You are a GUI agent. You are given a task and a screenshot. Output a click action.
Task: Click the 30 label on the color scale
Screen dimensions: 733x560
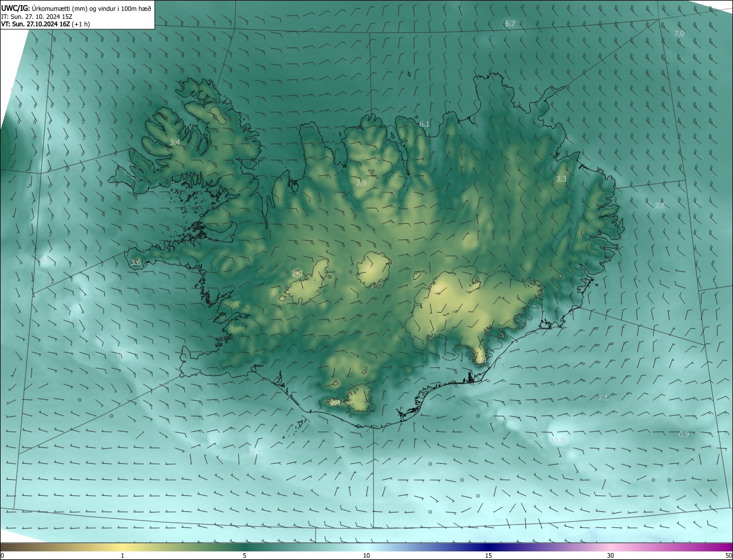(x=610, y=555)
